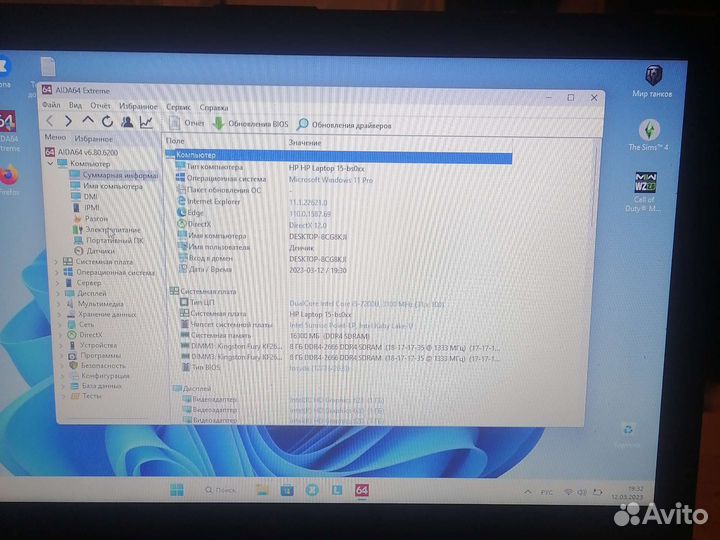Screen dimensions: 720x540
Task: Select the highlighted Компьютер row
Action: point(339,156)
